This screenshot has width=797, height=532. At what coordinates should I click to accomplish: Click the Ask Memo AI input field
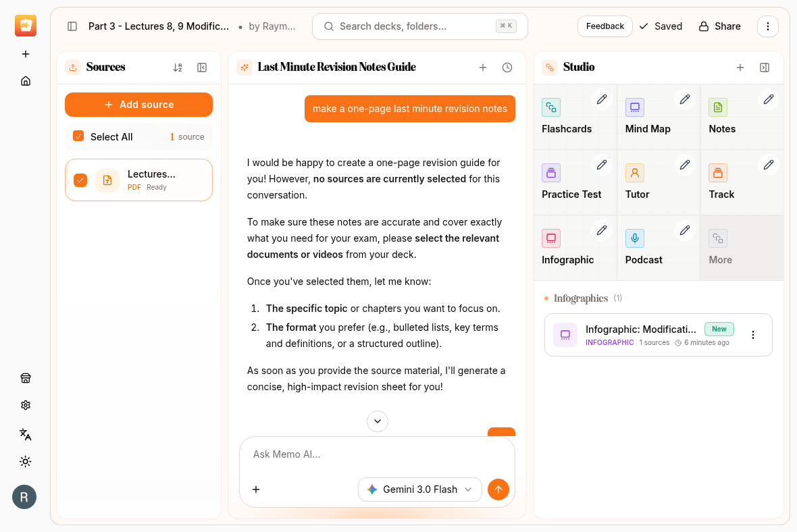point(377,454)
